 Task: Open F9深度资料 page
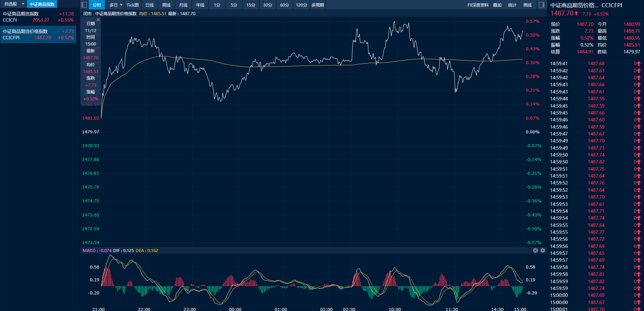point(478,5)
